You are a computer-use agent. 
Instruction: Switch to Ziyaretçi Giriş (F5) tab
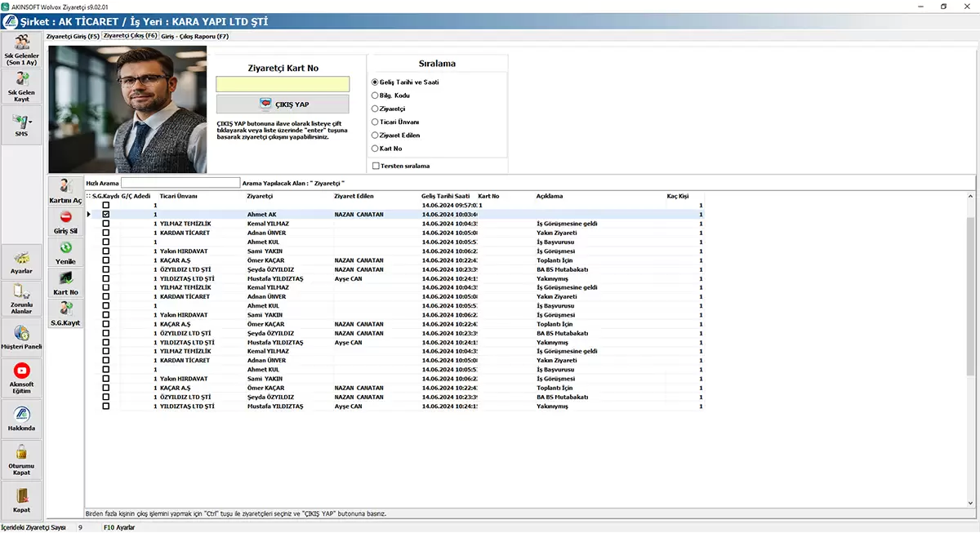pos(73,37)
